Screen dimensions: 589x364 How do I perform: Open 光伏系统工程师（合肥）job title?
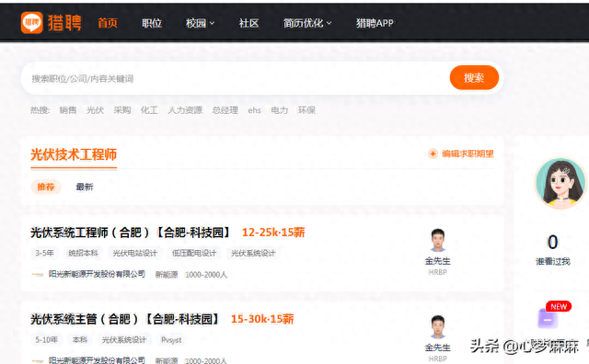click(x=131, y=233)
